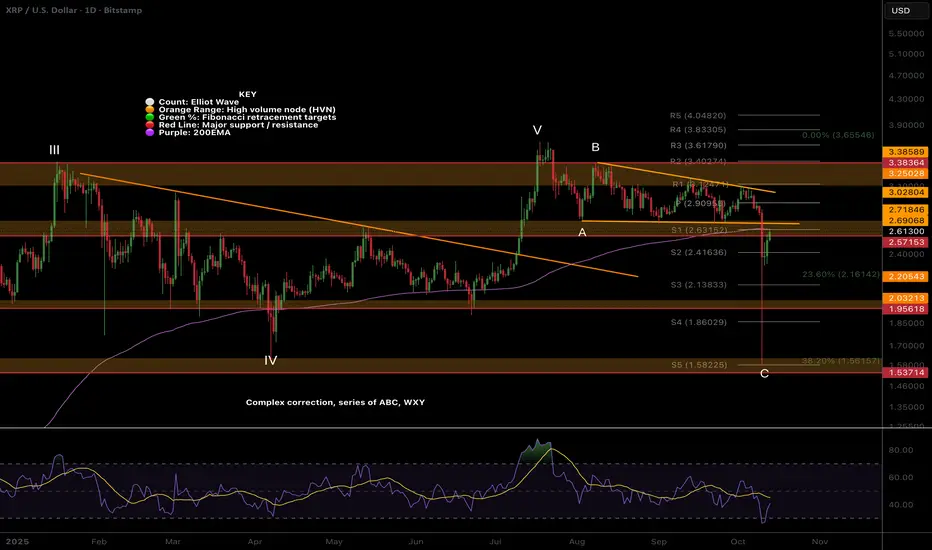The width and height of the screenshot is (932, 550).
Task: Click the Jul label on time axis
Action: tap(496, 542)
